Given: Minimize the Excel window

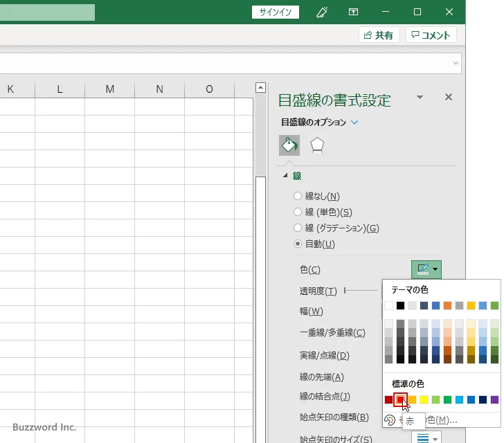Looking at the screenshot, I should click(x=386, y=12).
